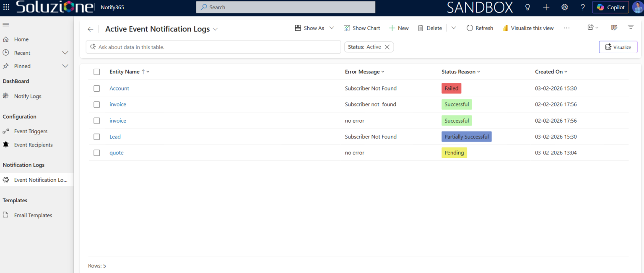Open the quote record link

[117, 153]
